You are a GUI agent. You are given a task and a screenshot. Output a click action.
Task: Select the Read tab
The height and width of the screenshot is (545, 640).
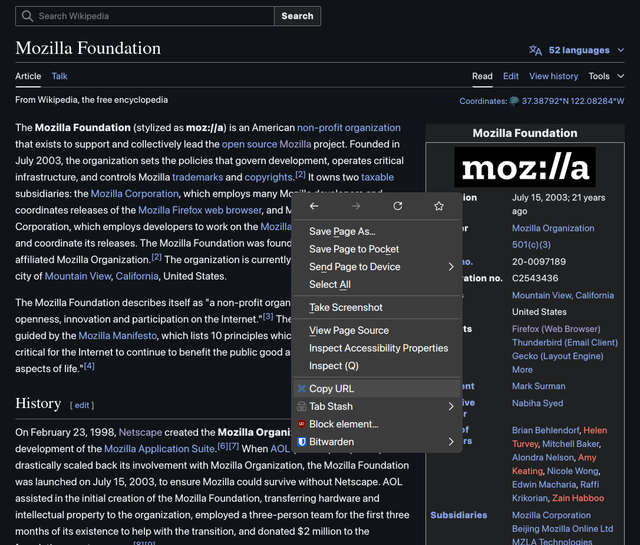[x=482, y=76]
